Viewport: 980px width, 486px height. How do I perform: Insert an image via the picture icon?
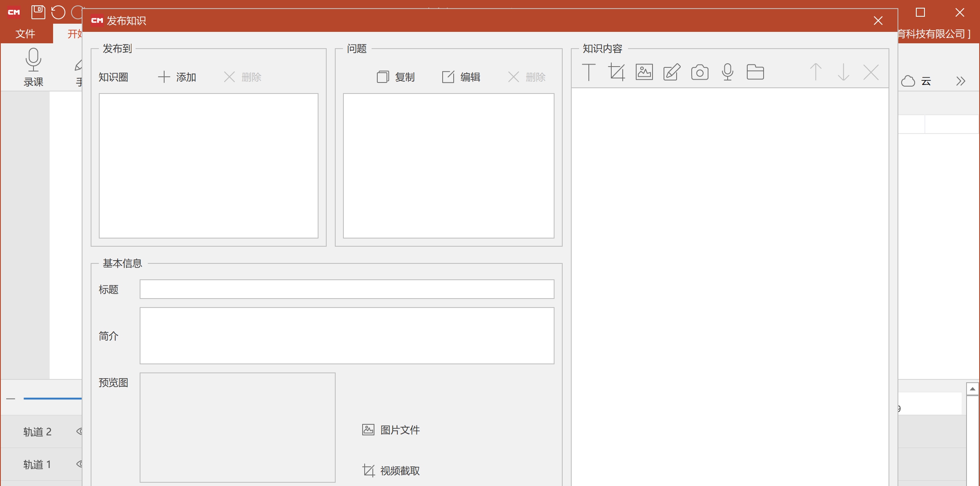tap(644, 72)
